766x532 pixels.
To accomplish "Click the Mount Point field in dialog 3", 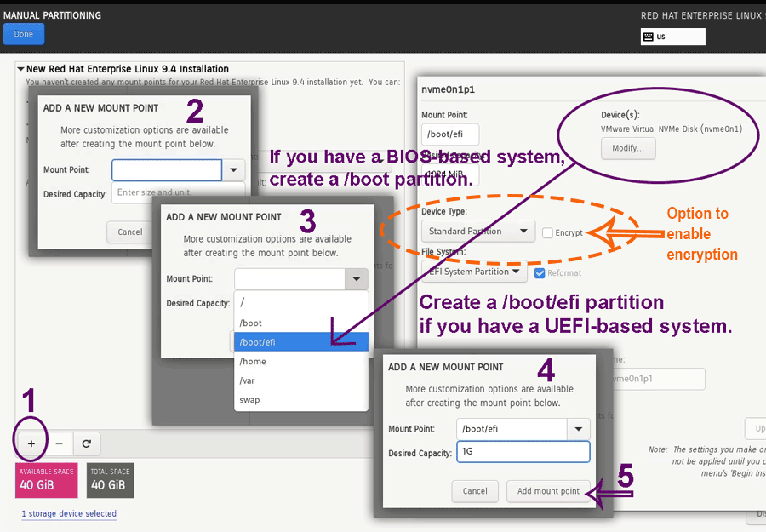I will [x=289, y=279].
